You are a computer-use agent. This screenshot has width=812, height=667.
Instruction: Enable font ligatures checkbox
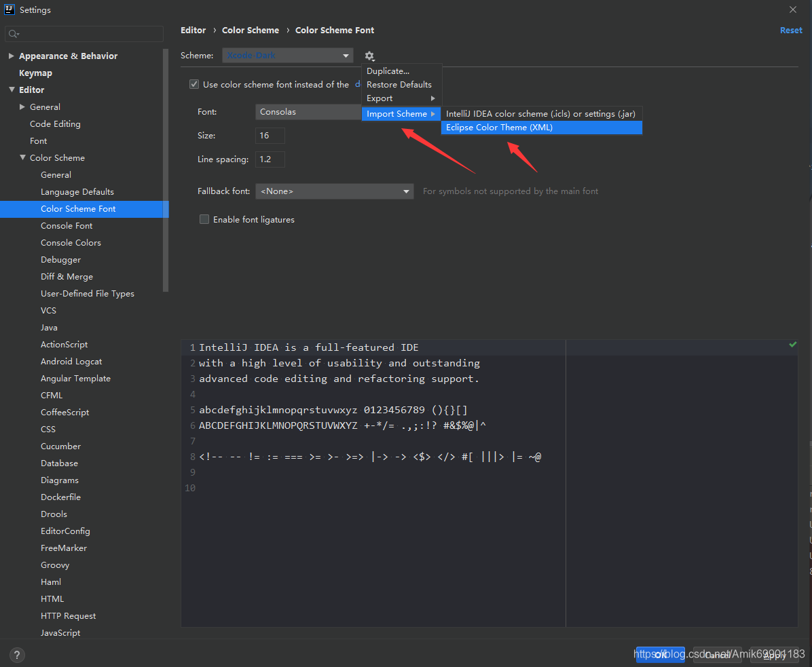[204, 219]
